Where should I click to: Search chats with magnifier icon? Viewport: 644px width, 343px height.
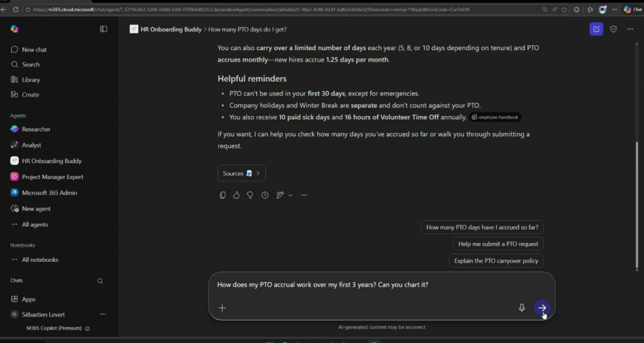100,281
